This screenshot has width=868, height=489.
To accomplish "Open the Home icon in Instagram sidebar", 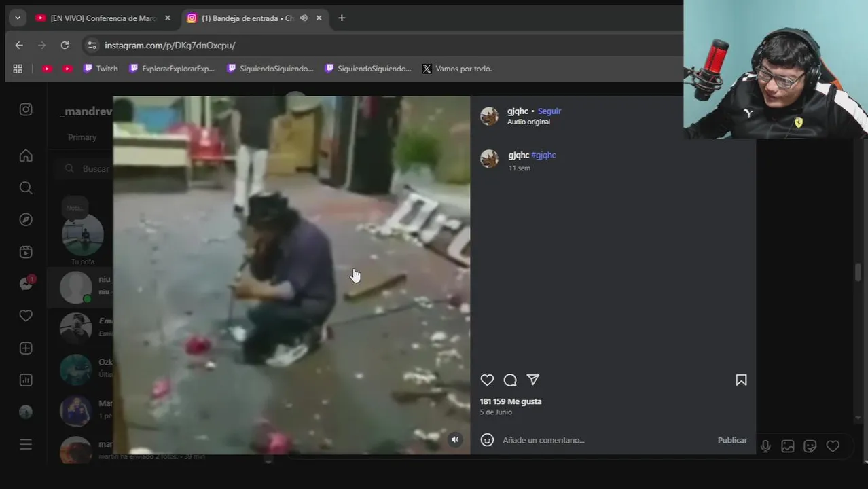I will tap(26, 156).
